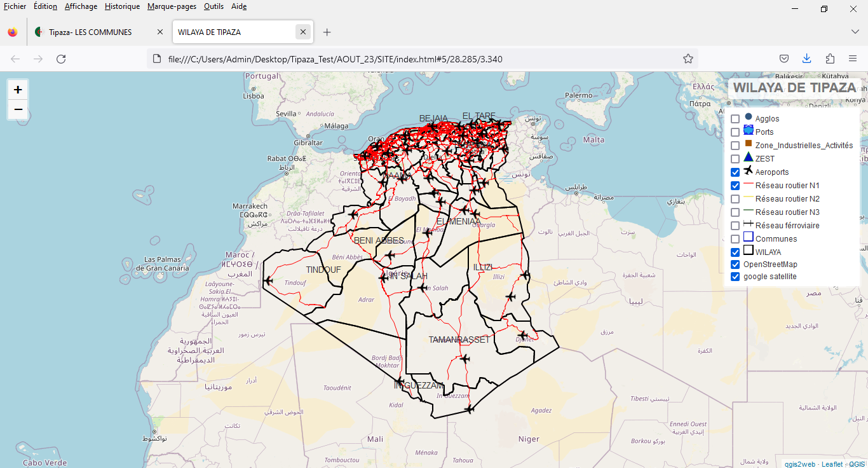Viewport: 868px width, 468px height.
Task: Expand the list all tabs chevron
Action: click(x=855, y=32)
